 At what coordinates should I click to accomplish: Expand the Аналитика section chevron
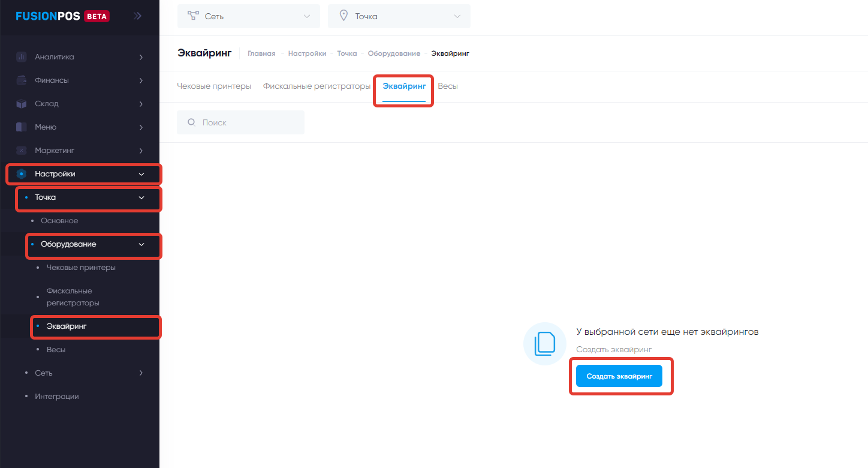click(x=141, y=57)
